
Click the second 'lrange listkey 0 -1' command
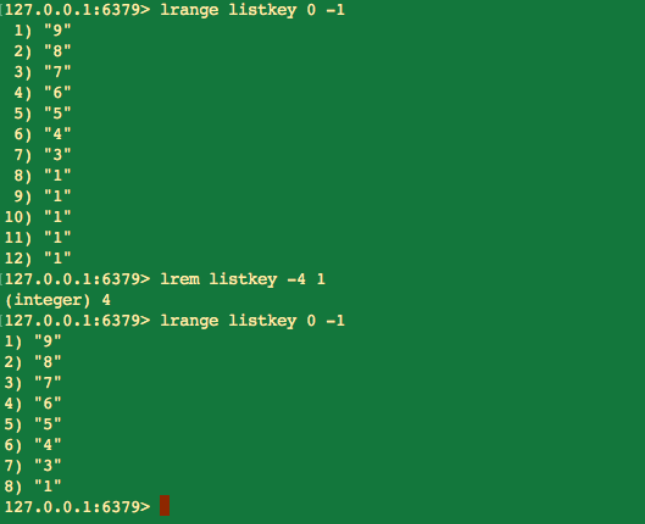click(x=252, y=320)
